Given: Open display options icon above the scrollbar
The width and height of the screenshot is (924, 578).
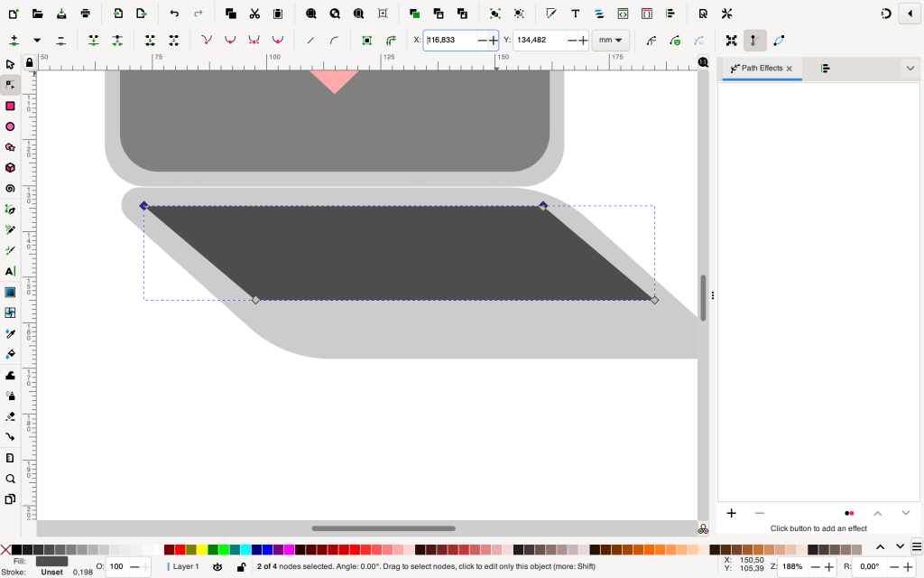Looking at the screenshot, I should [x=703, y=62].
